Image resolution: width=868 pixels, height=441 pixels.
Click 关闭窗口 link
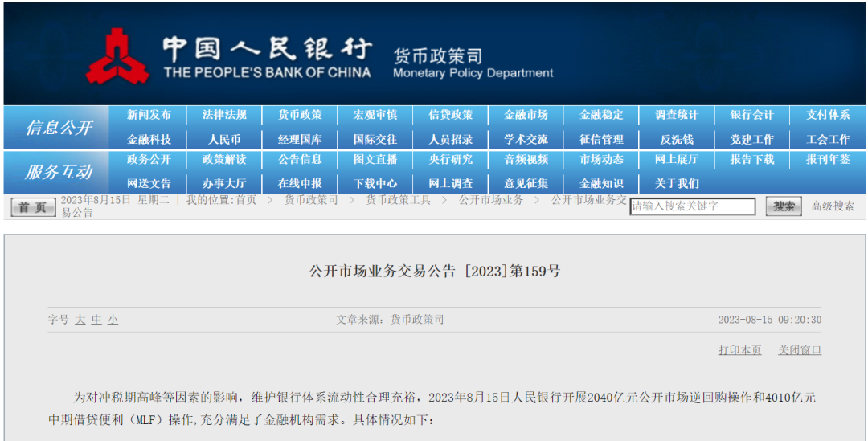[800, 350]
